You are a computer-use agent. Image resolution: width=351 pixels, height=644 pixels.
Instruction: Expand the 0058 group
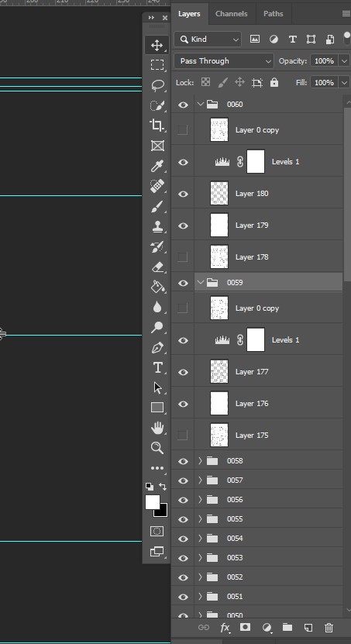pyautogui.click(x=201, y=461)
